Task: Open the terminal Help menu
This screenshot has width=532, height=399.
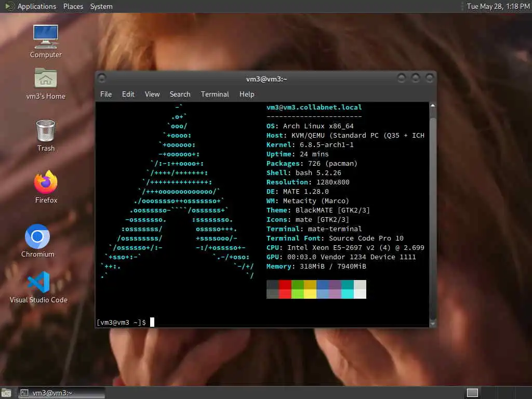Action: 247,95
